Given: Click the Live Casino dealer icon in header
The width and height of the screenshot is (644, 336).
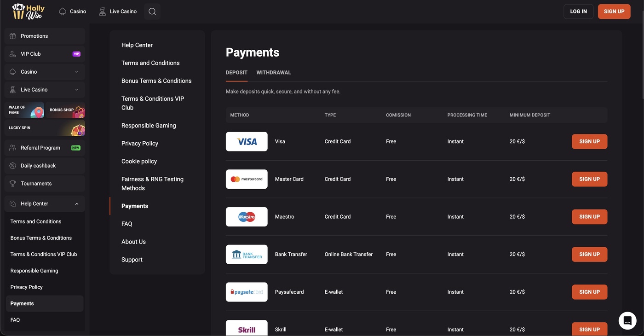Looking at the screenshot, I should click(x=103, y=12).
